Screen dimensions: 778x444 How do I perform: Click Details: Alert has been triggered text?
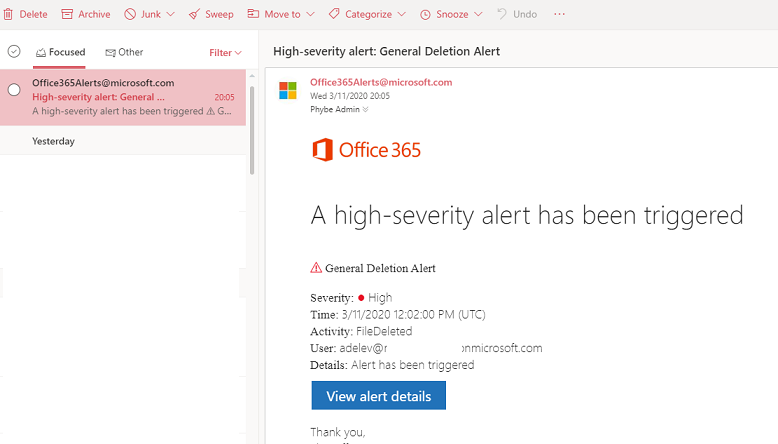(x=392, y=365)
